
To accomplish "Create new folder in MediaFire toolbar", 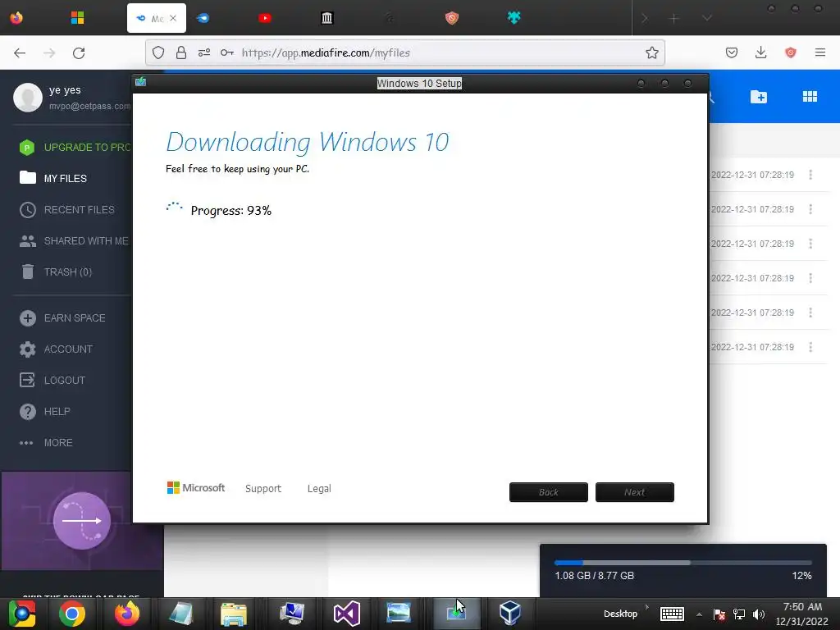I will [759, 97].
